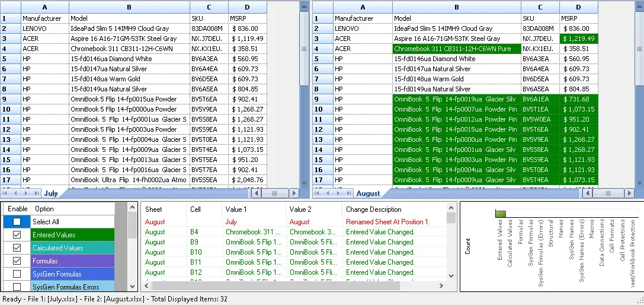
Task: Click July grid vertical scrollbar thumb
Action: pyautogui.click(x=305, y=49)
